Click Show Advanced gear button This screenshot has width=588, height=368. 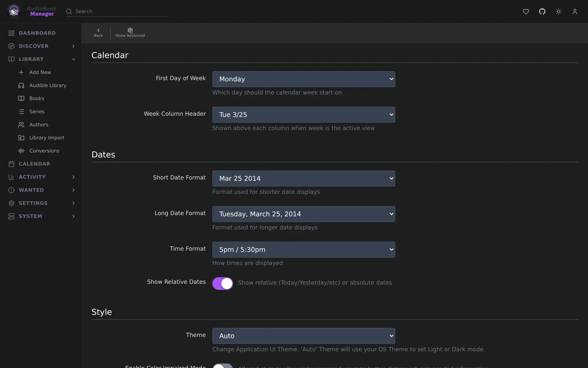pyautogui.click(x=130, y=33)
